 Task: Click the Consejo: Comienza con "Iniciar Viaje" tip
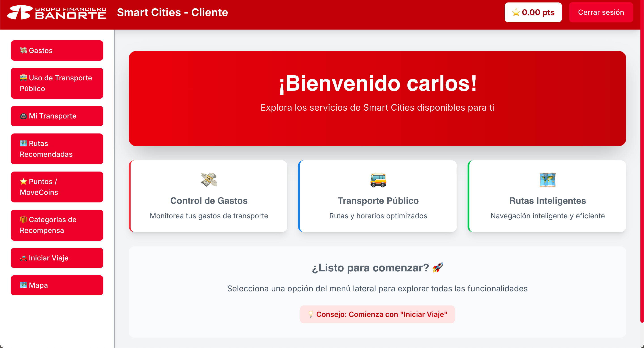point(377,314)
